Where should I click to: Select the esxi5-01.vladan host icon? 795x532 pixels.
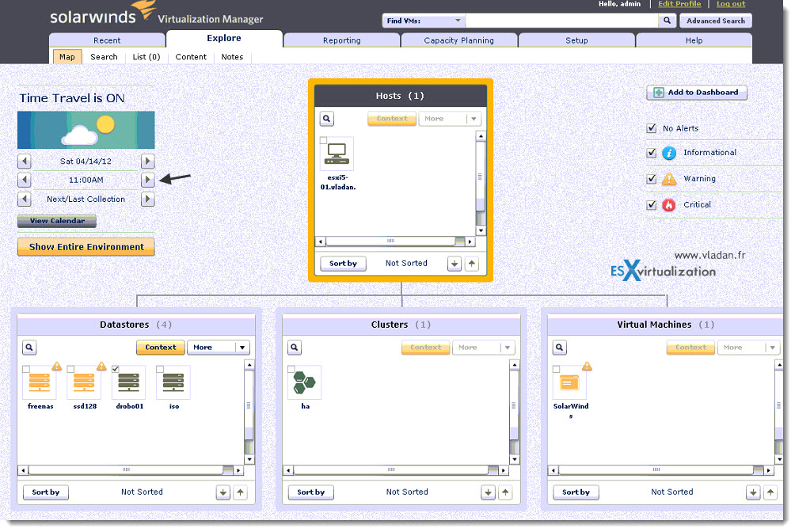point(337,154)
